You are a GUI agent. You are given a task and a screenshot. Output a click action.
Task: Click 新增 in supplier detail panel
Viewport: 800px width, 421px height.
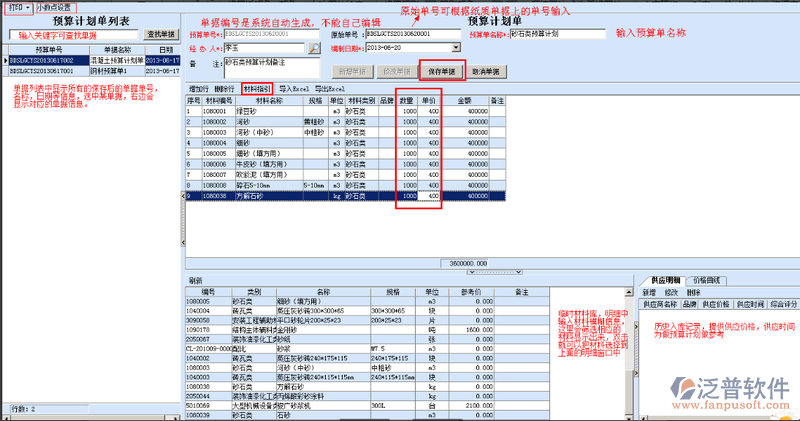pos(648,291)
